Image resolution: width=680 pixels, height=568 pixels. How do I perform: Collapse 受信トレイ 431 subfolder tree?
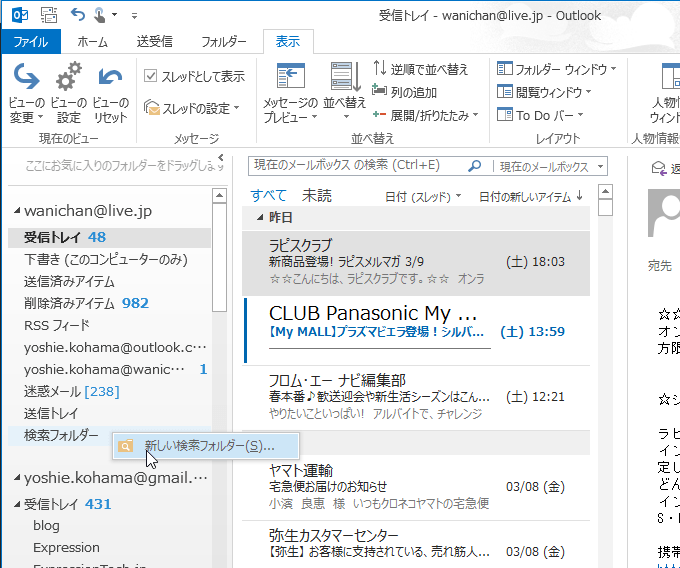tap(17, 504)
